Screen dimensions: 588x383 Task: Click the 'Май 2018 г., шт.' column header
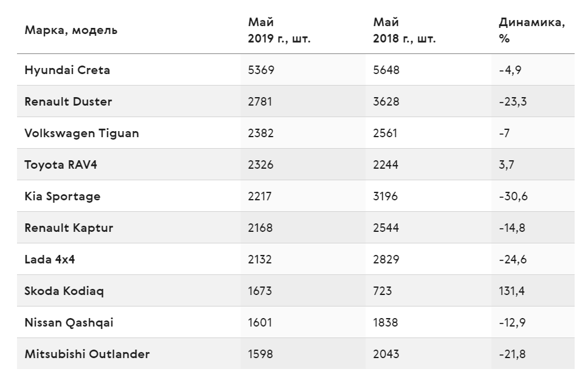point(405,30)
